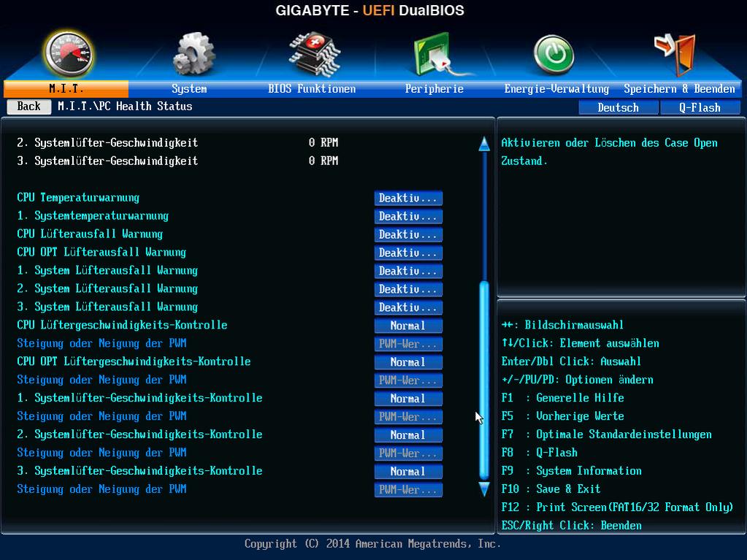
Task: Click the Deutsch language button
Action: pos(618,107)
